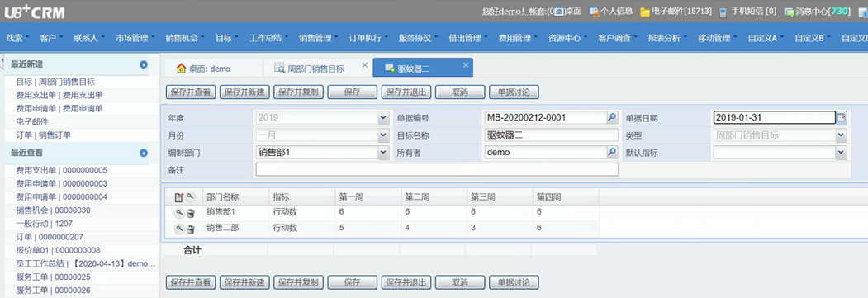Open the 报表分析 menu
The height and width of the screenshot is (298, 868).
click(667, 38)
